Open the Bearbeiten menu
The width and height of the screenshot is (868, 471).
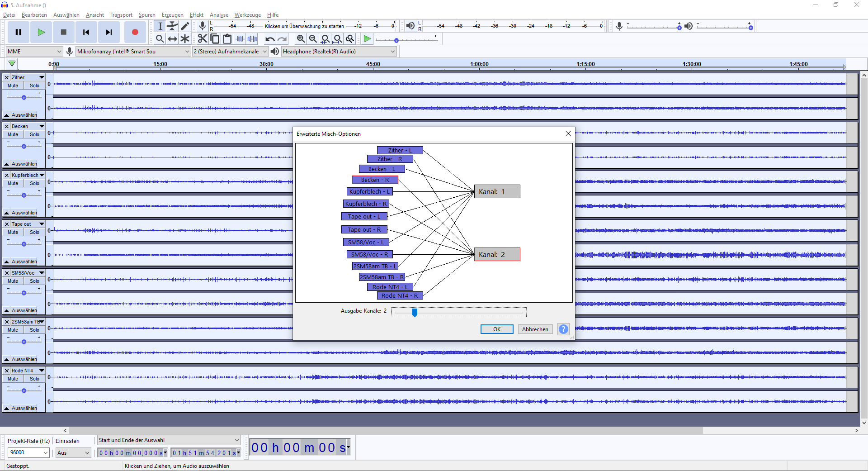pyautogui.click(x=34, y=15)
